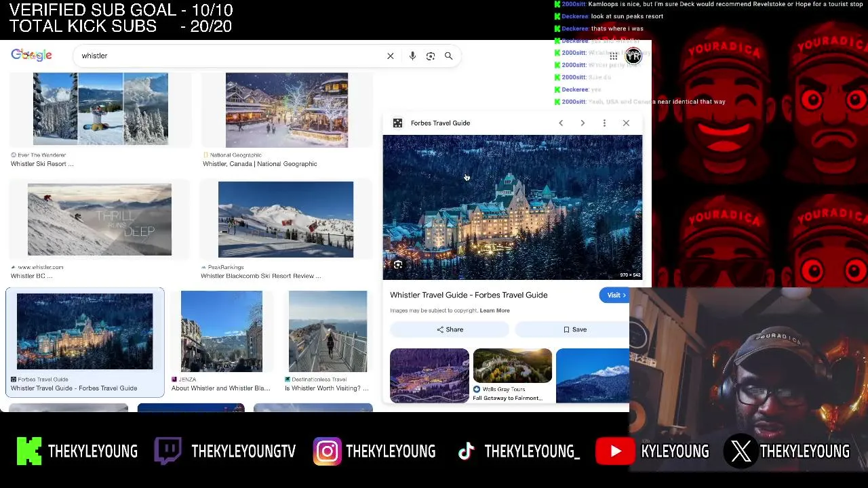
Task: Open the Destinationless Travel suspension bridge image
Action: [x=328, y=331]
